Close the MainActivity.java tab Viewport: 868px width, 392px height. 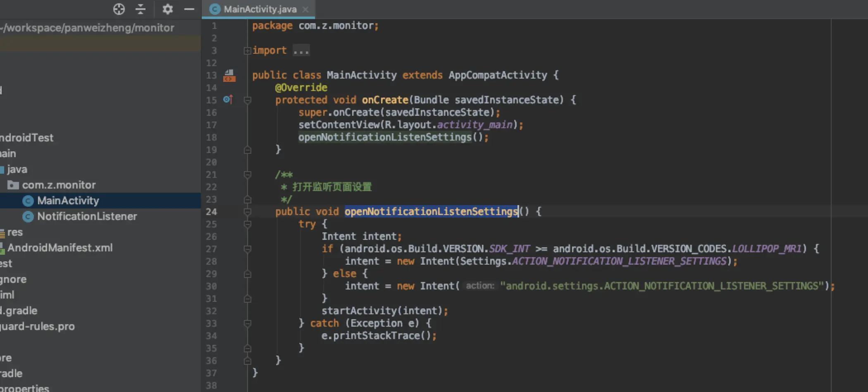(305, 9)
